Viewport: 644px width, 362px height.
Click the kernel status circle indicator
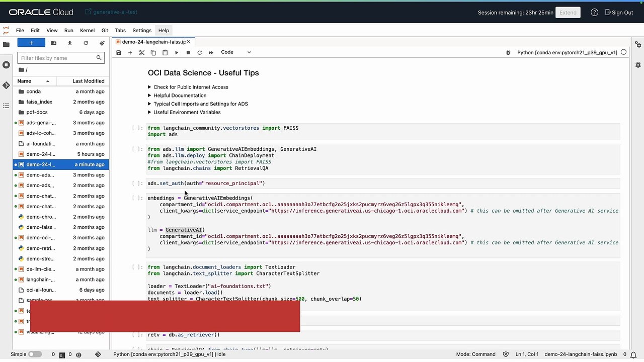tap(624, 52)
